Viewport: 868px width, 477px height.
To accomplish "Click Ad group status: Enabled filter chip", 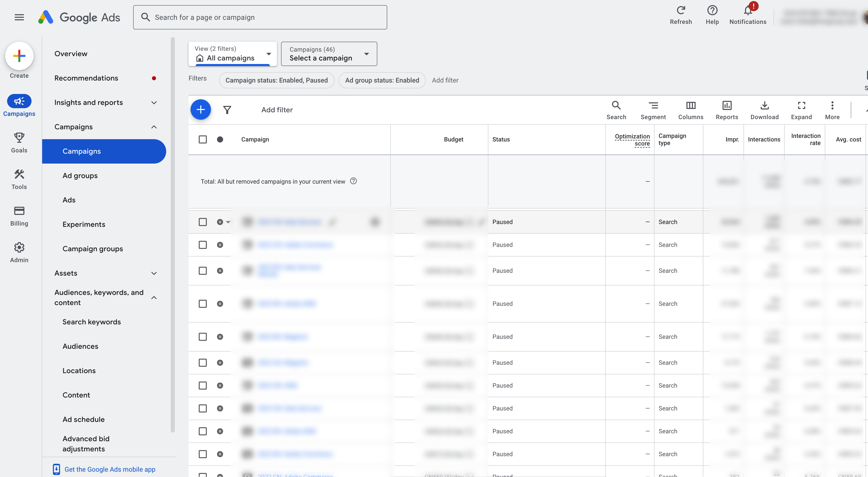I will point(382,80).
